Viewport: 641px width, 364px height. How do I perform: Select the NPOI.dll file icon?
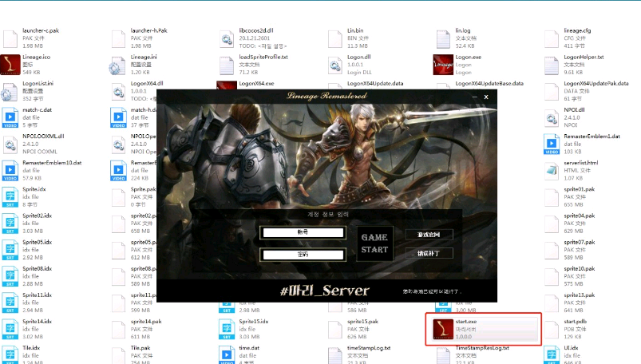(551, 118)
